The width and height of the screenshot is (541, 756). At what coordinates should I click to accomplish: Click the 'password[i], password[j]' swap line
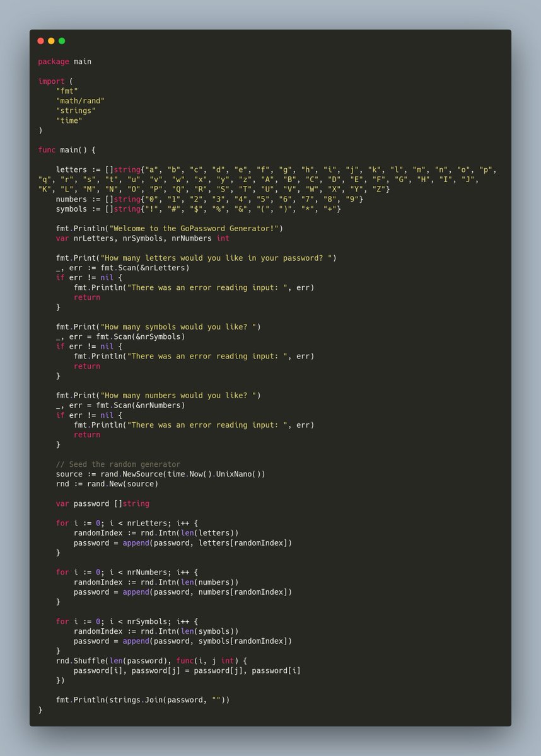tap(187, 670)
